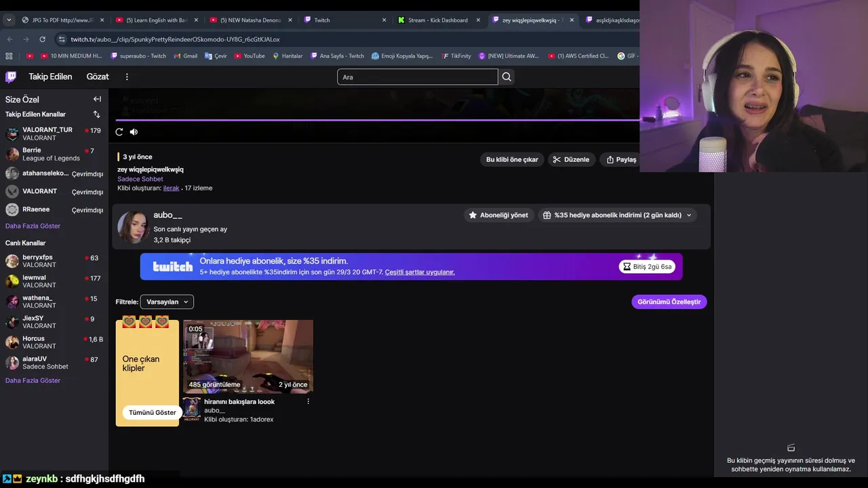
Task: Open the Filtrele Varsayılan dropdown
Action: coord(167,302)
